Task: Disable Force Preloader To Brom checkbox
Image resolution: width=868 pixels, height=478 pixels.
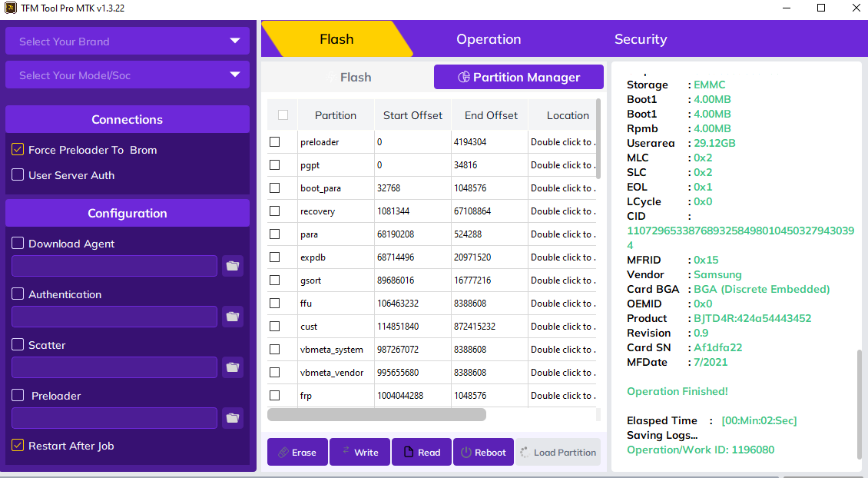Action: coord(18,150)
